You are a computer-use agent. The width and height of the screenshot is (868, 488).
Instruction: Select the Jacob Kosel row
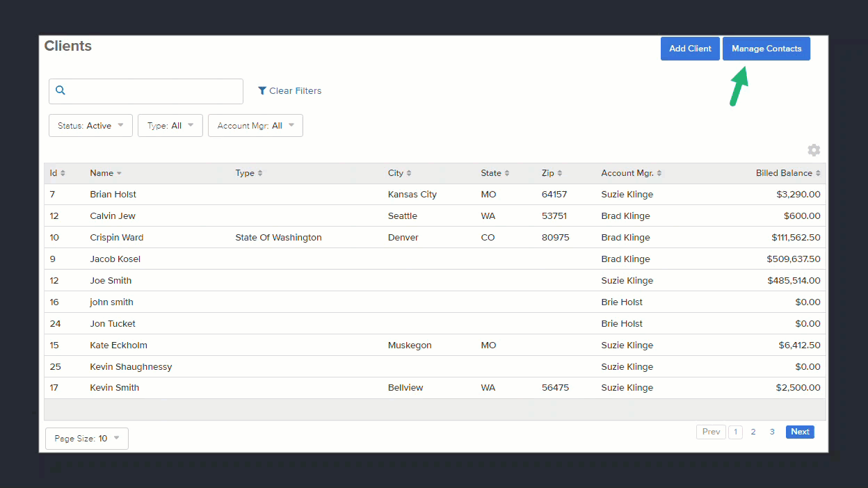435,259
